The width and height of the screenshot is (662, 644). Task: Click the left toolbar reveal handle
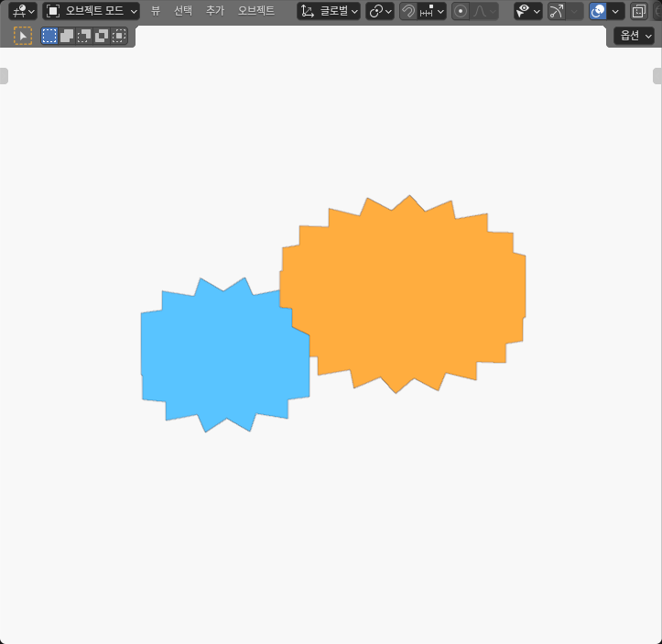tap(4, 76)
